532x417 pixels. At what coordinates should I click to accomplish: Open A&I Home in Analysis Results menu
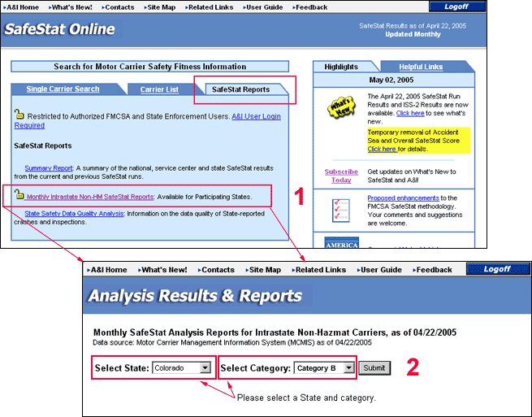click(107, 270)
